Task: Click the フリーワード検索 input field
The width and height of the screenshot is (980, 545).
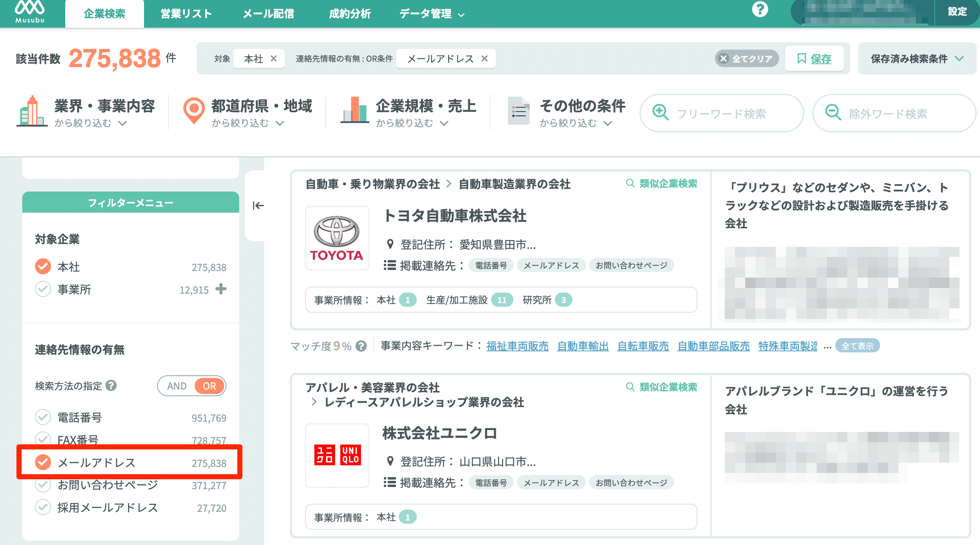Action: [x=722, y=113]
